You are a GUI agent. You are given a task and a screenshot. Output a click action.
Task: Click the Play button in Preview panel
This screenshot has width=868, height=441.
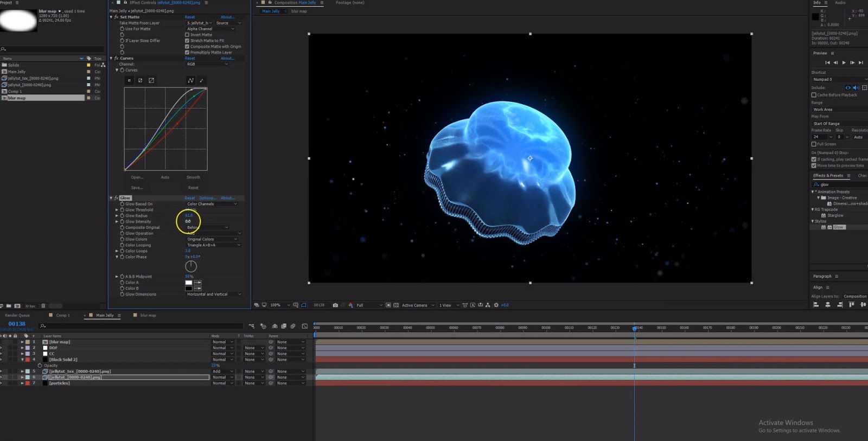tap(844, 63)
